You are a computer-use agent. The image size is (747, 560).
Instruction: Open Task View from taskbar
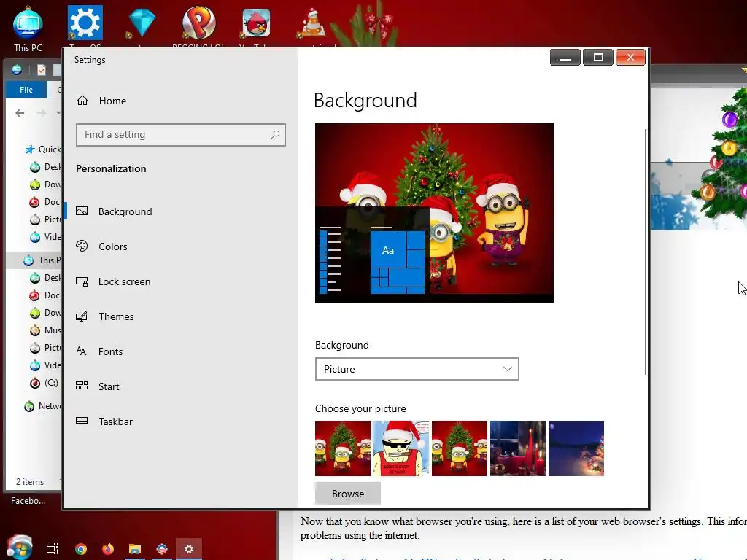(x=53, y=549)
